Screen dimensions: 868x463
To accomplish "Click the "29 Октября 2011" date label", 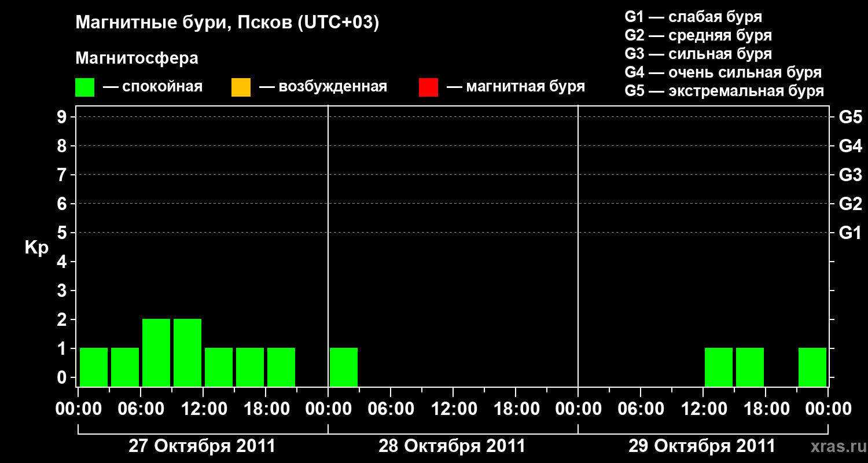I will point(702,446).
